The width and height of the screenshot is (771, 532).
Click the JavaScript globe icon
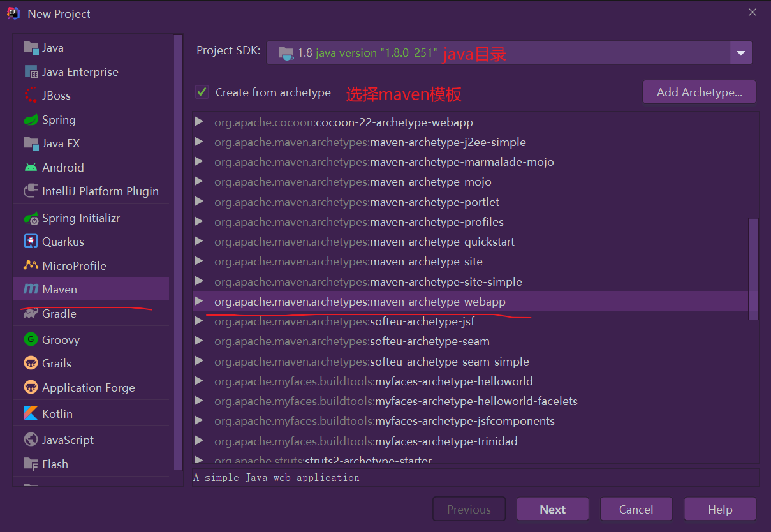tap(31, 440)
